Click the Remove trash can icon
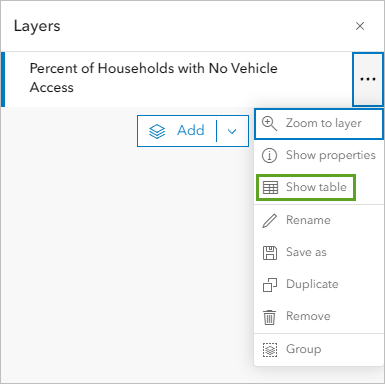The height and width of the screenshot is (384, 385). click(269, 317)
